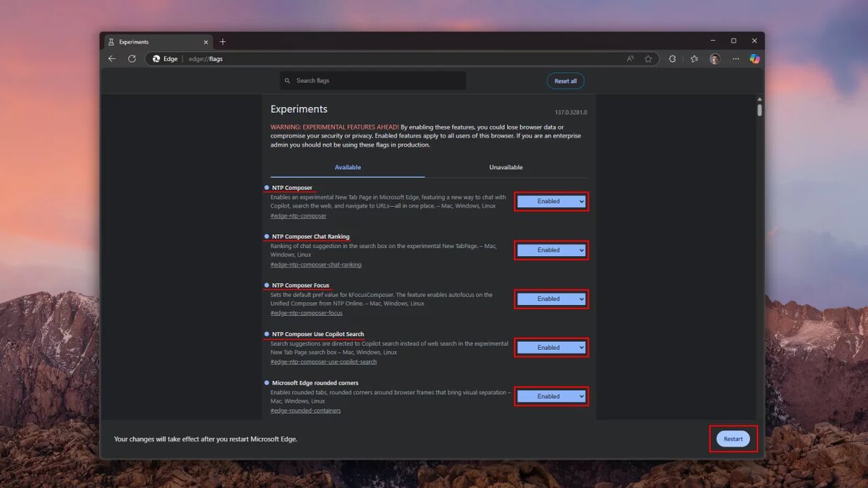Click the Reset all button
This screenshot has width=868, height=488.
[x=566, y=81]
